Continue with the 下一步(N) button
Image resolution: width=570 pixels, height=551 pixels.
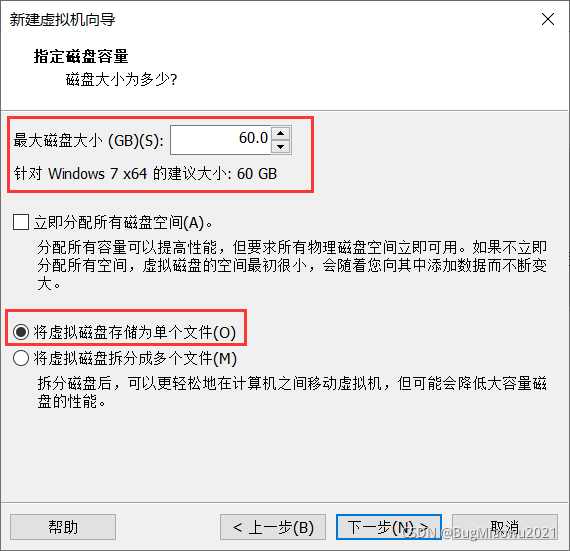389,527
